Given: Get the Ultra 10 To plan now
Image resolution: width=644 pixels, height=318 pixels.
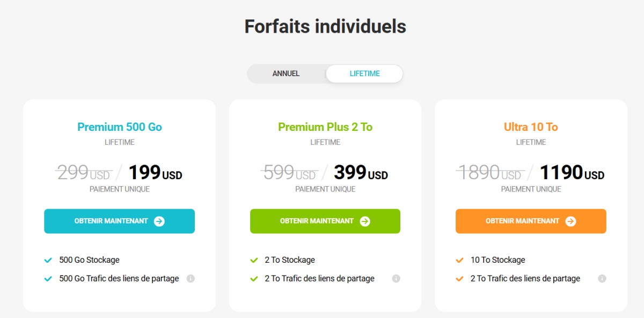Looking at the screenshot, I should (x=531, y=221).
